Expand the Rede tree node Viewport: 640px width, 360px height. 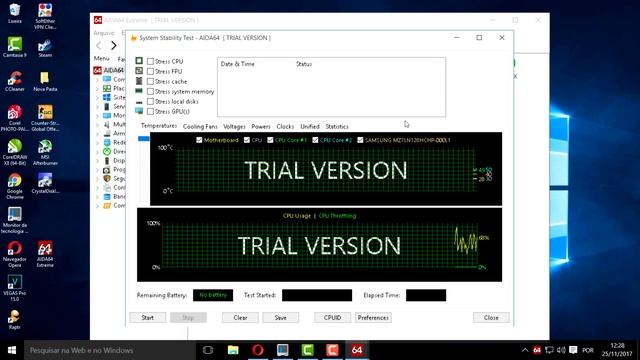[x=98, y=142]
